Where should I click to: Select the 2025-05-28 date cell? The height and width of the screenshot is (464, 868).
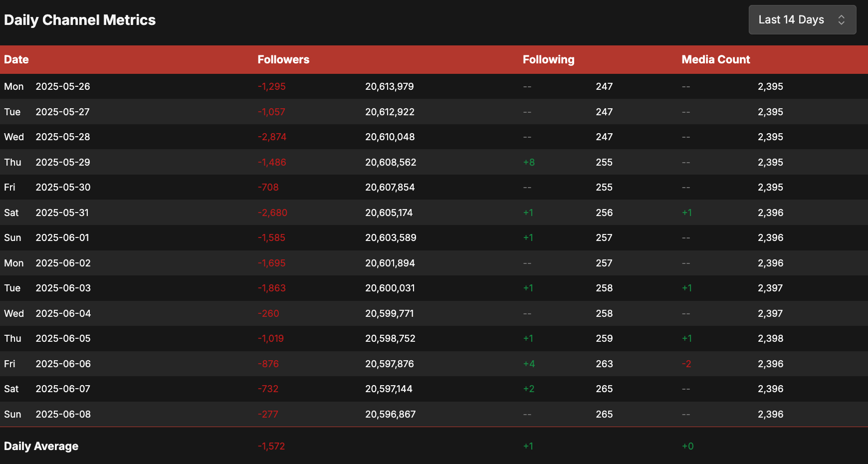63,137
